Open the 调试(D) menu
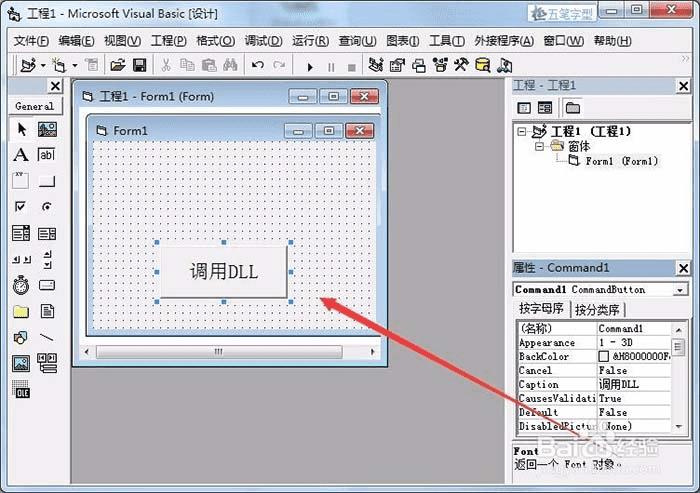Viewport: 700px width, 493px height. 263,41
